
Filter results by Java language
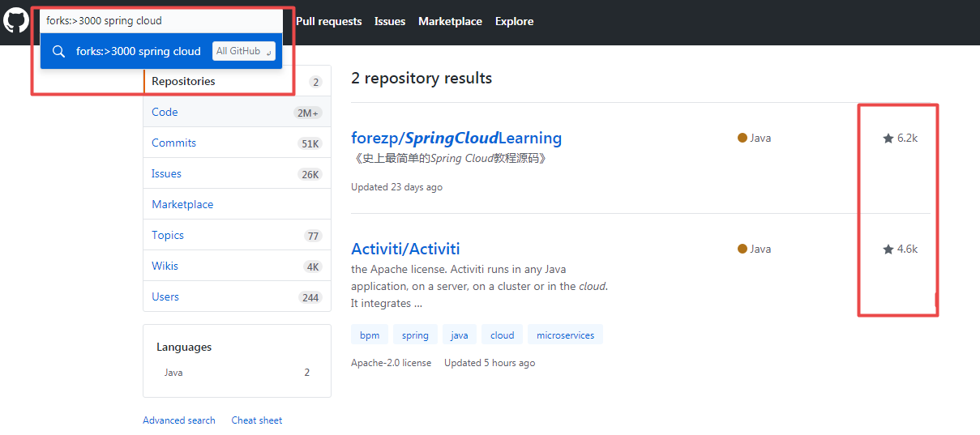(237, 373)
